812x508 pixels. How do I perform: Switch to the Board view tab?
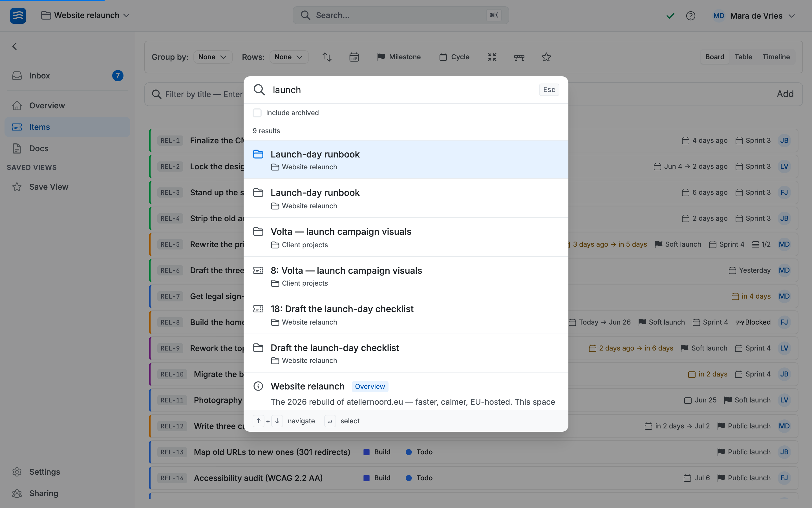[x=715, y=57]
